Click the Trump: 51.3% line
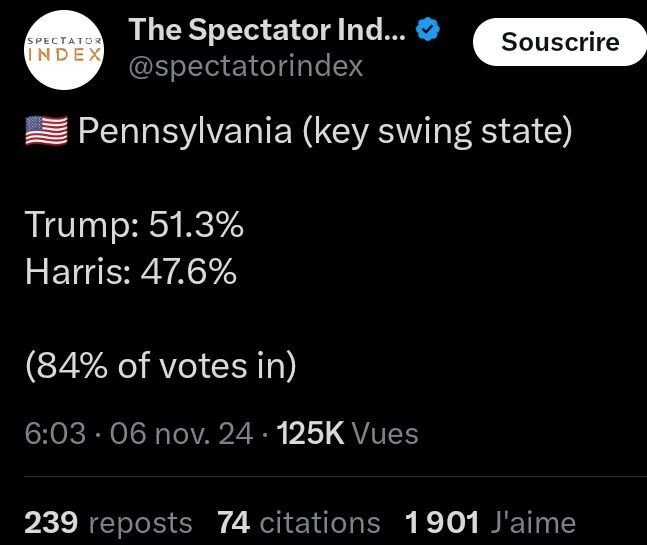647x545 pixels. [x=134, y=224]
